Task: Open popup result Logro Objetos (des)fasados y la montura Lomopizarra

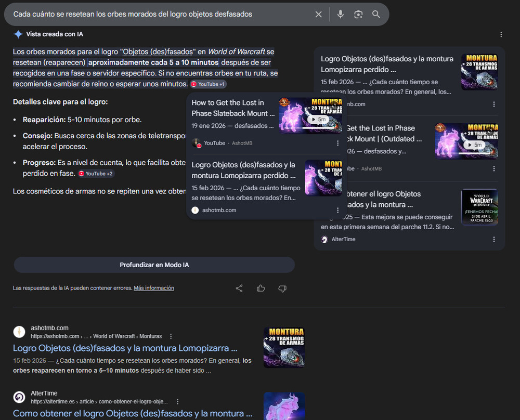Action: point(243,170)
